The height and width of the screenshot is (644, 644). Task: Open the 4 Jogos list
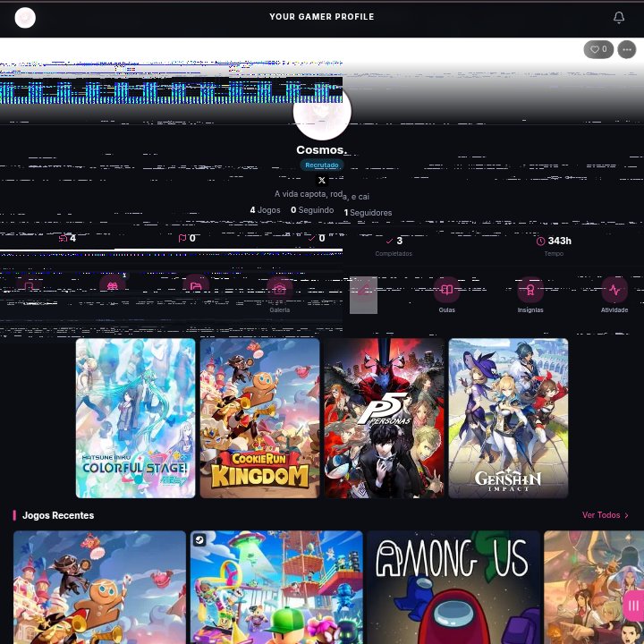coord(265,210)
